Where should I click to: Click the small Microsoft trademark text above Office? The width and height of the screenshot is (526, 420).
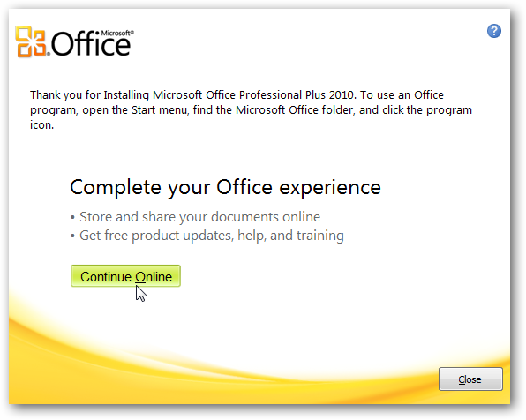(117, 33)
